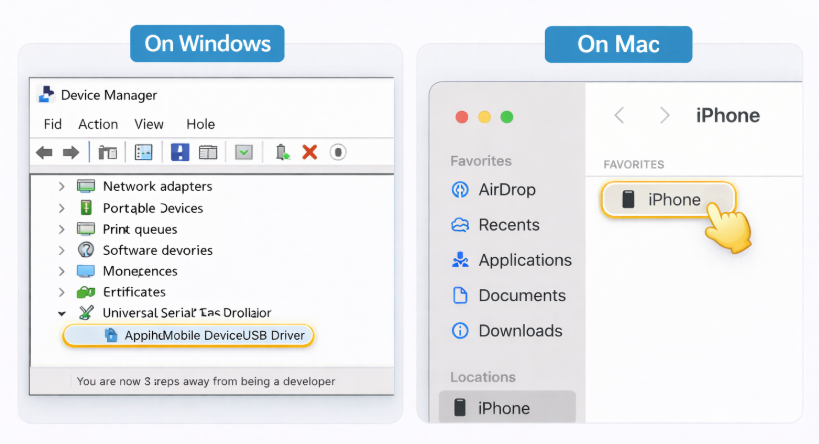Click the Universal Serial controller icon

click(86, 312)
